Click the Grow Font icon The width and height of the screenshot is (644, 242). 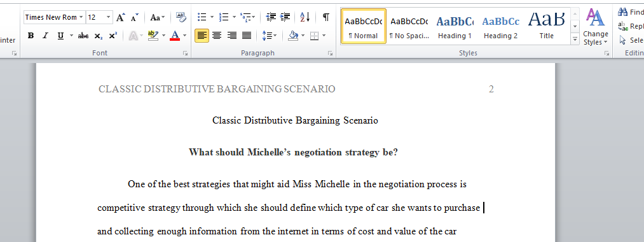coord(120,17)
